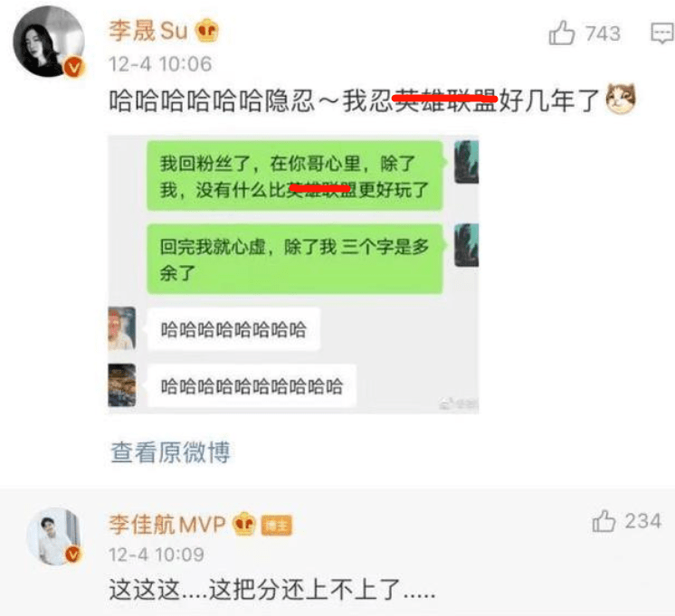Click the crown badge next to 李晟Su
The image size is (675, 616).
click(x=207, y=30)
